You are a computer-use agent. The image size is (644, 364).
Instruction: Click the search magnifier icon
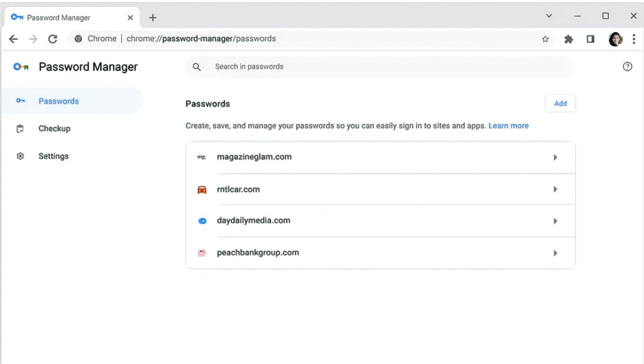point(197,67)
